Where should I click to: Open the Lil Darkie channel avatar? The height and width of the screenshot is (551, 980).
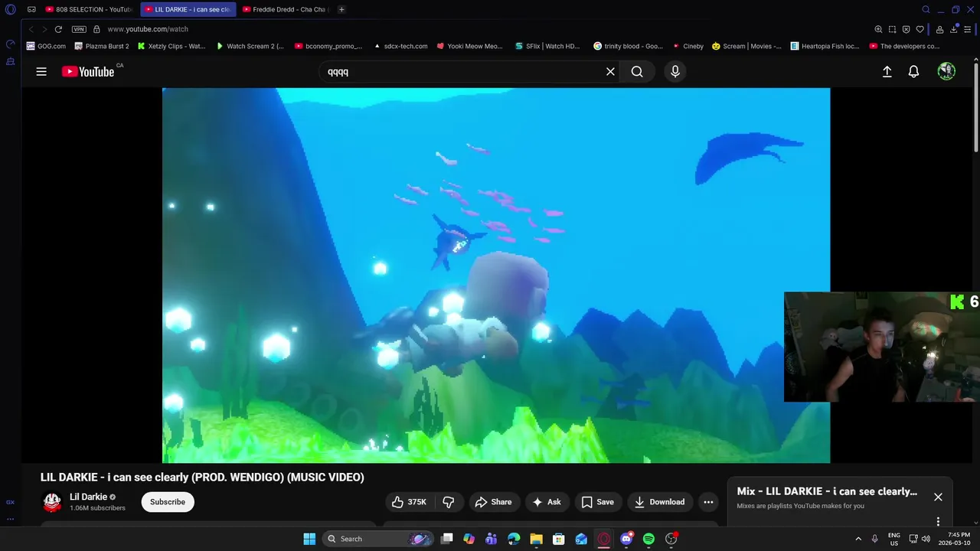tap(52, 502)
